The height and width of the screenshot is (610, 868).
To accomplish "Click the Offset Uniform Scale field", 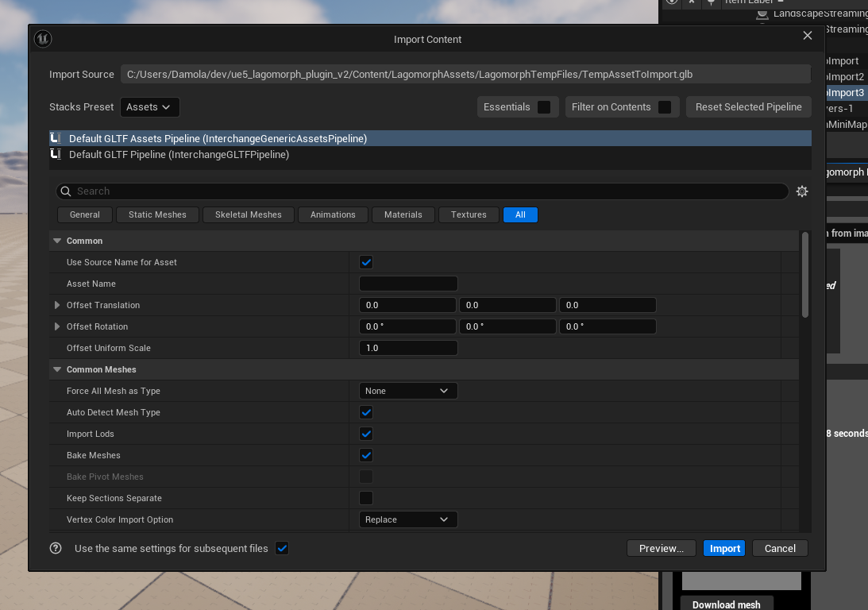I will point(408,348).
